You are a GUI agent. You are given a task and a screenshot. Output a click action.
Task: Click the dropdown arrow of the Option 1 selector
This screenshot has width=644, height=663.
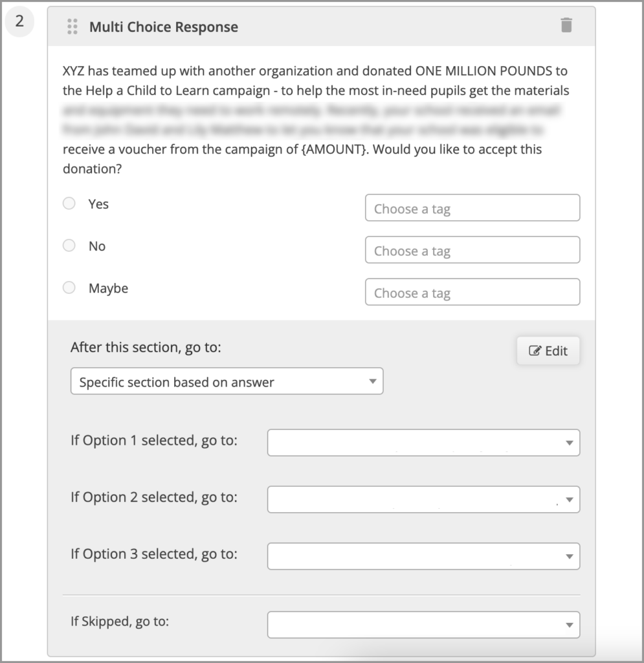(x=569, y=443)
